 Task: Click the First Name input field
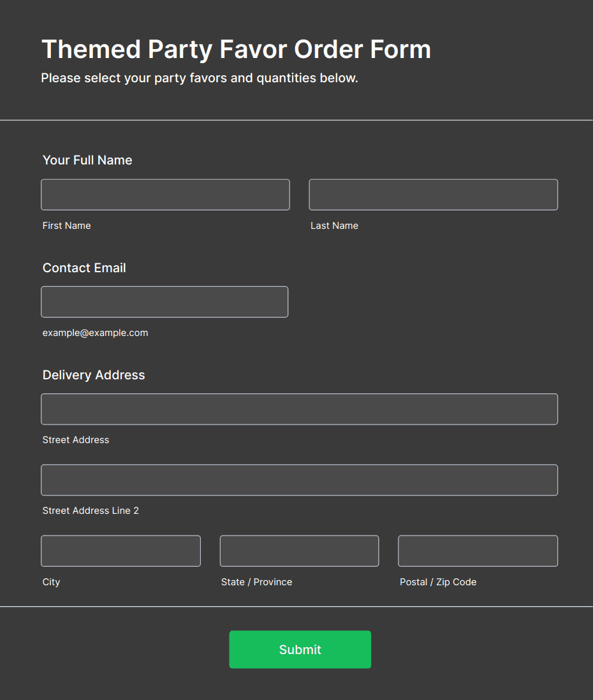tap(165, 194)
